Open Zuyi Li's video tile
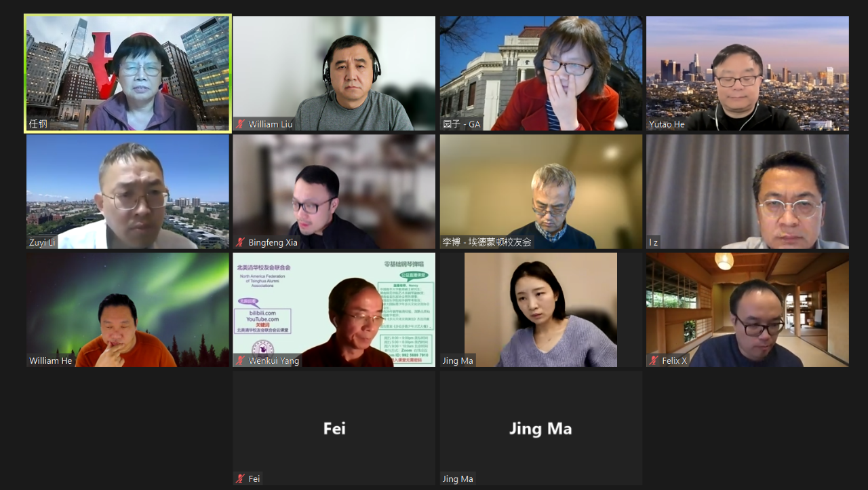This screenshot has height=490, width=868. [128, 191]
